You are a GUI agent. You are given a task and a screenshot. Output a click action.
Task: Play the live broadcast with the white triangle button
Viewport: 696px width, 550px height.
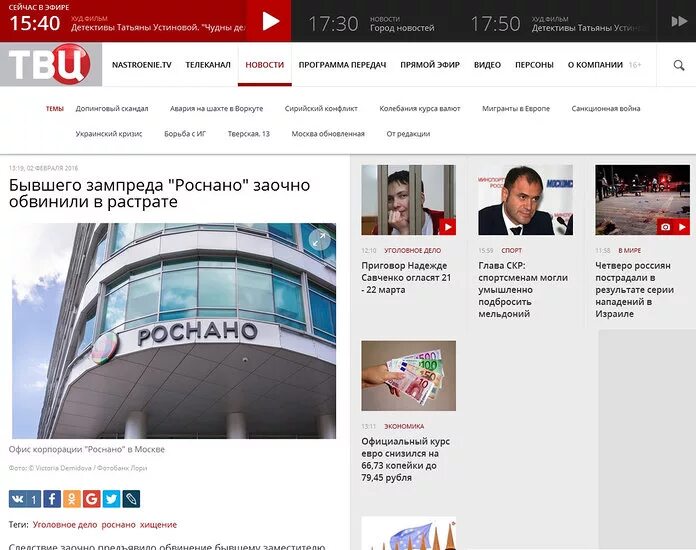point(270,21)
